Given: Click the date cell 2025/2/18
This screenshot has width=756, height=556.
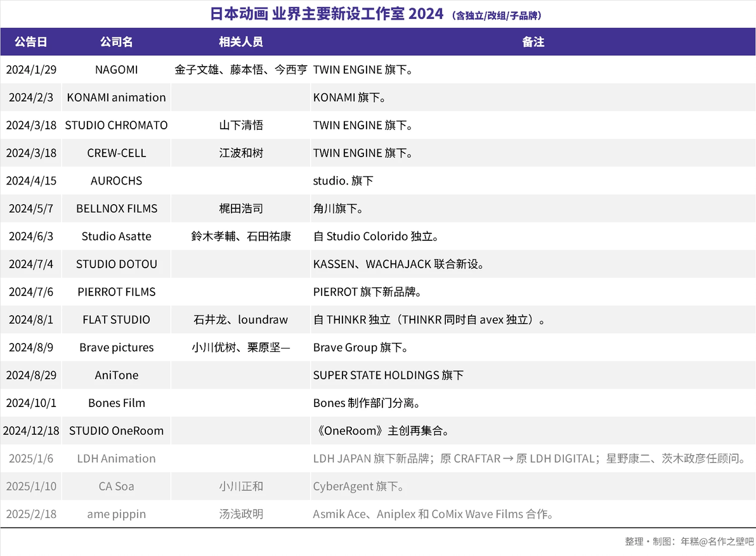Looking at the screenshot, I should 31,514.
